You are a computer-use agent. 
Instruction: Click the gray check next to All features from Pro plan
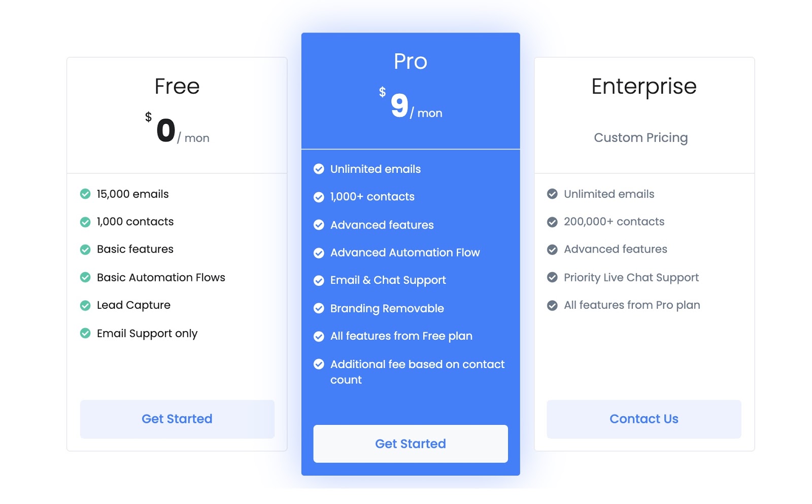[x=552, y=305]
